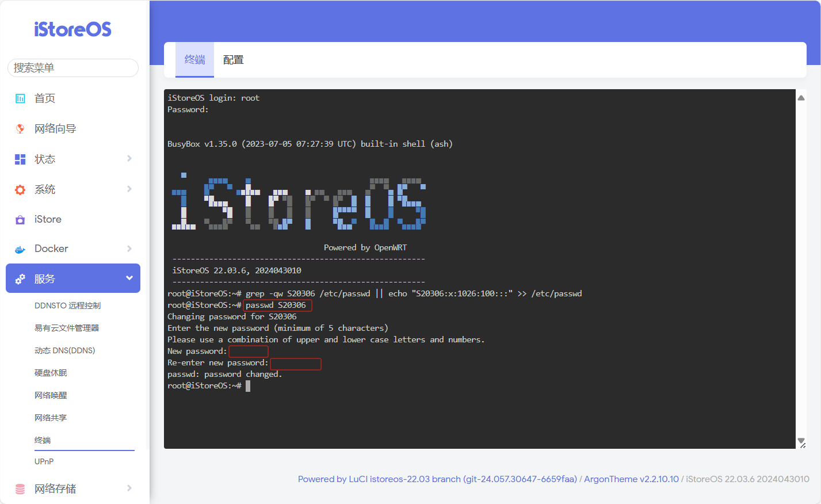Click the home dashboard icon

pyautogui.click(x=20, y=98)
